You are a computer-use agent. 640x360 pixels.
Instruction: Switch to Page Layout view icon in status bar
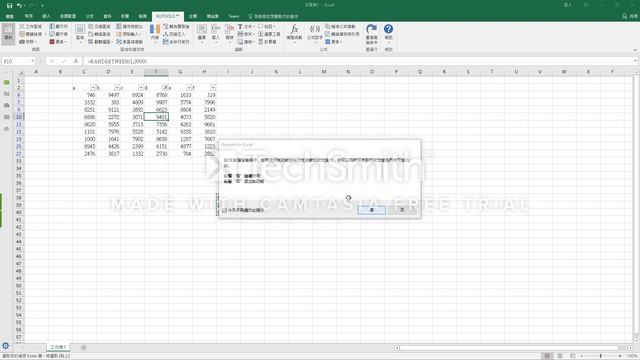point(560,356)
